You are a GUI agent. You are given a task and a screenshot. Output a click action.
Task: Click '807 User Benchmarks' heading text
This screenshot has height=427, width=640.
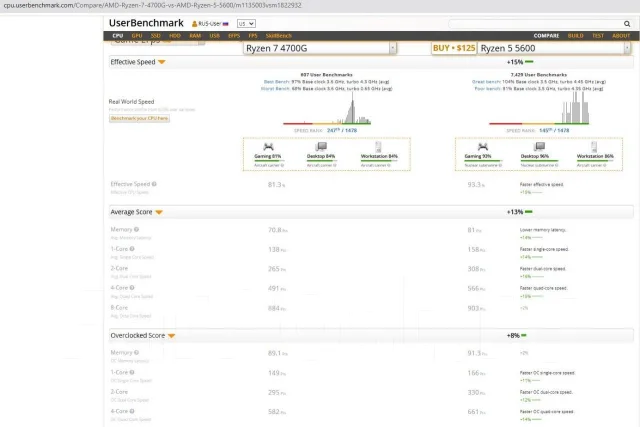(x=326, y=75)
